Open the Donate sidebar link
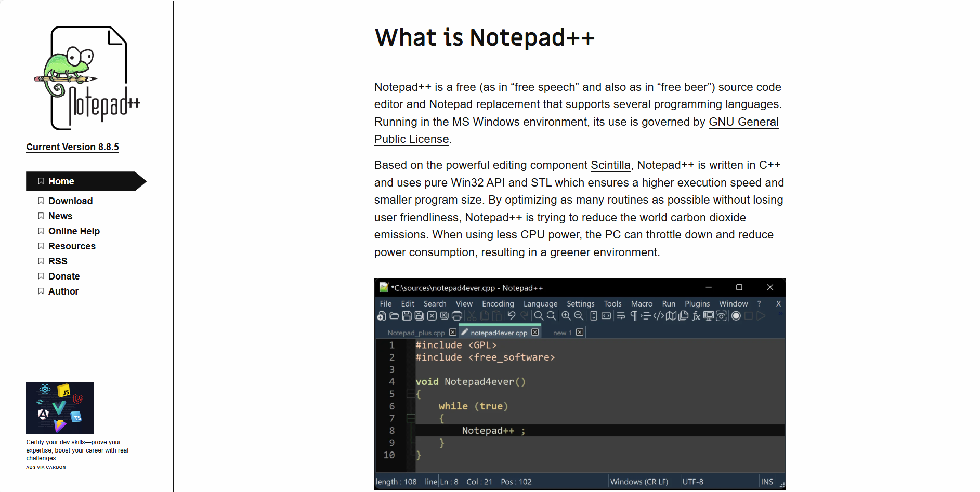This screenshot has width=980, height=492. click(x=64, y=276)
